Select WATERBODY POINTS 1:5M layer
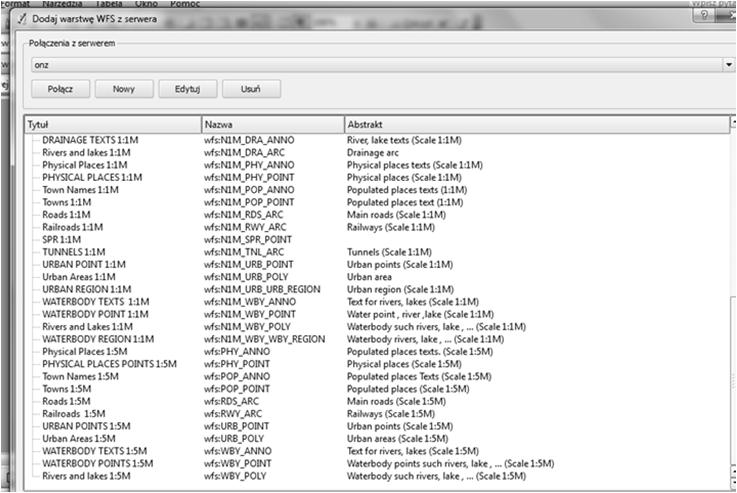The image size is (737, 493). (98, 463)
